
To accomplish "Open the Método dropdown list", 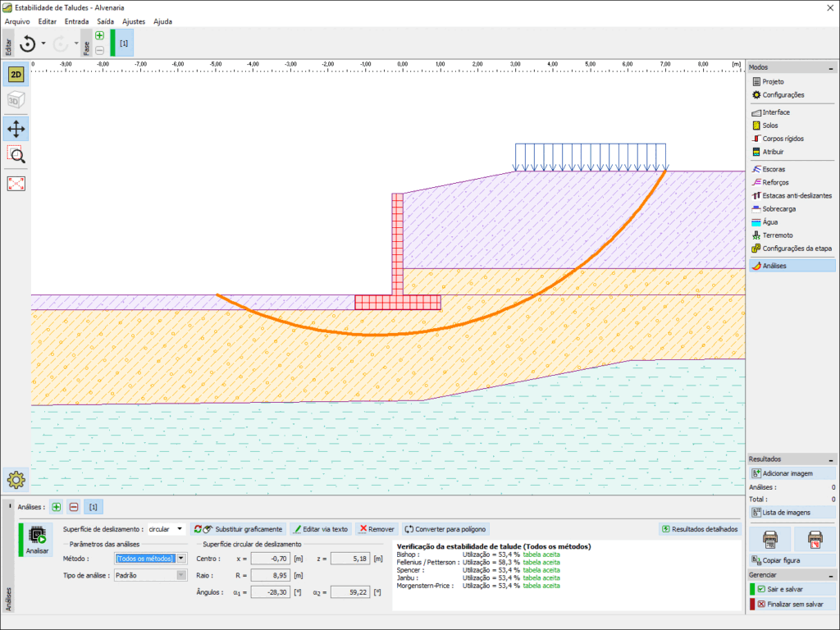I will [x=180, y=559].
